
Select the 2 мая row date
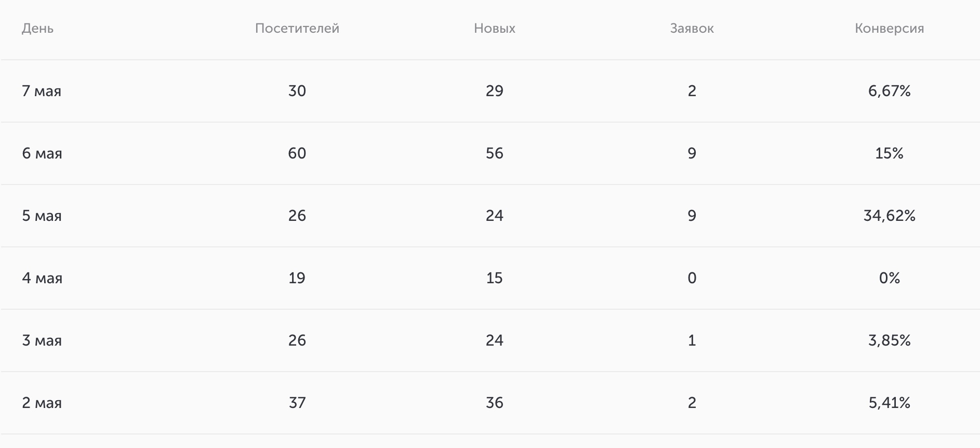click(42, 403)
